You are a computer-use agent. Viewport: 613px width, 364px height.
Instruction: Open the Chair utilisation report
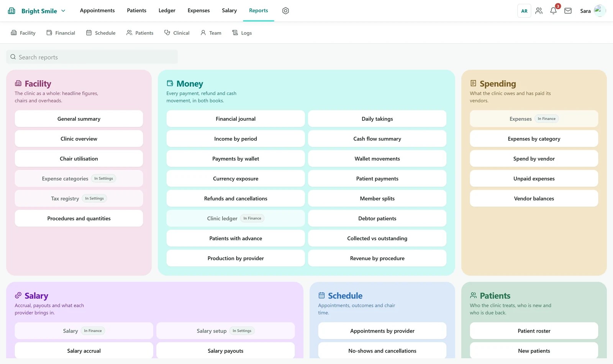pyautogui.click(x=79, y=159)
